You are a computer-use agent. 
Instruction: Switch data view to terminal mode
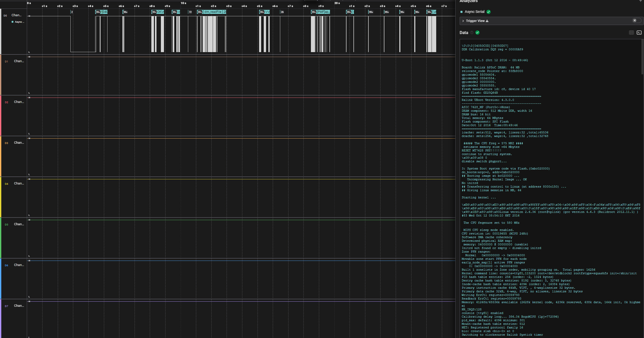(x=639, y=33)
